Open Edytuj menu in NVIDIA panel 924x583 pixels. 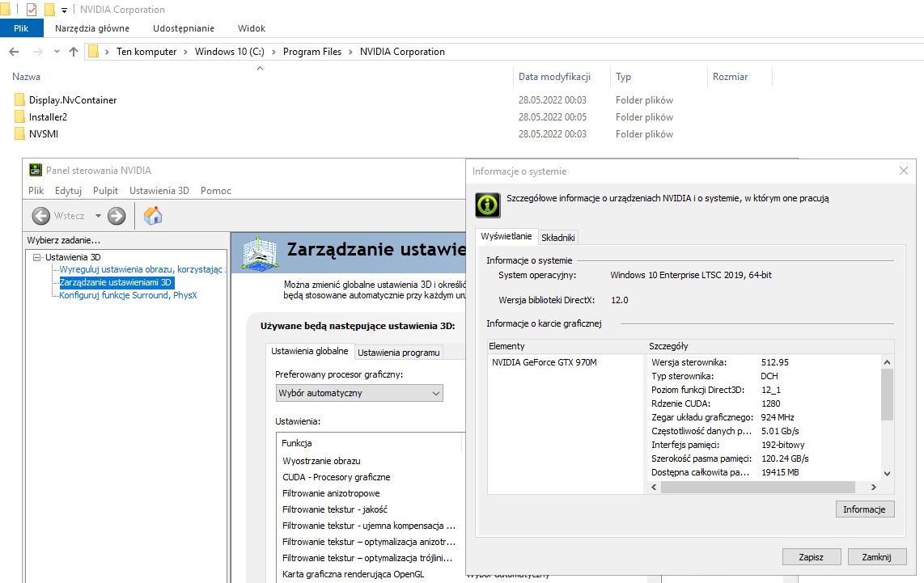point(68,191)
